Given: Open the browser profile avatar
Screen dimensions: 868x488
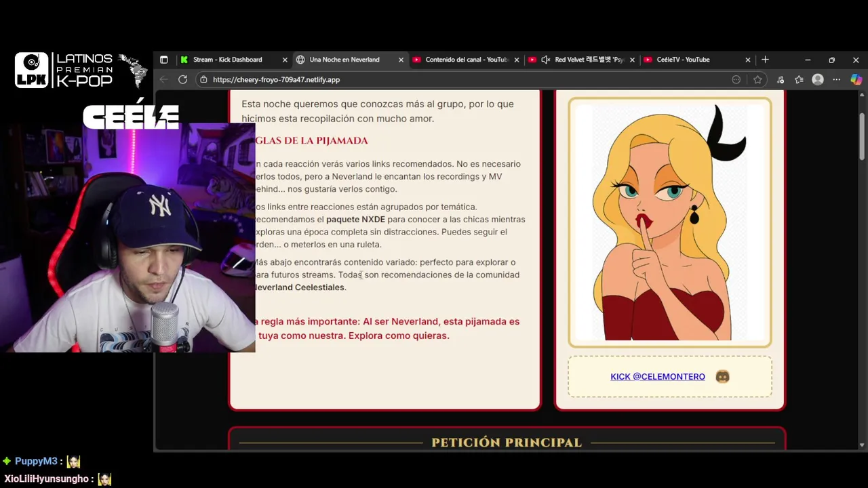Looking at the screenshot, I should pos(818,79).
